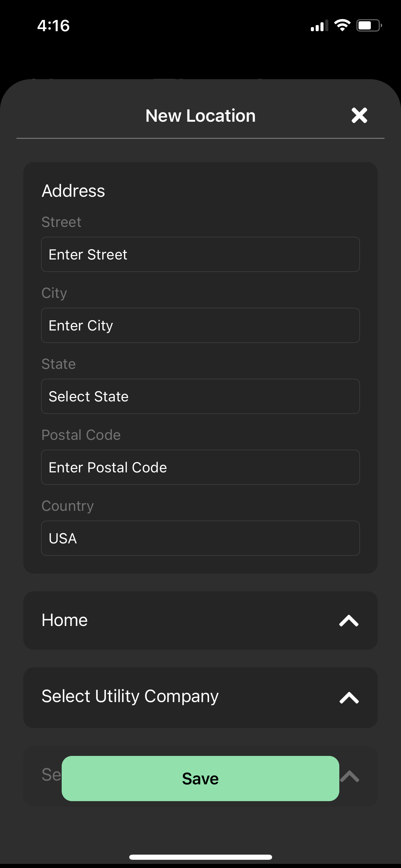Toggle the Select Utility Company chevron arrow

point(349,698)
